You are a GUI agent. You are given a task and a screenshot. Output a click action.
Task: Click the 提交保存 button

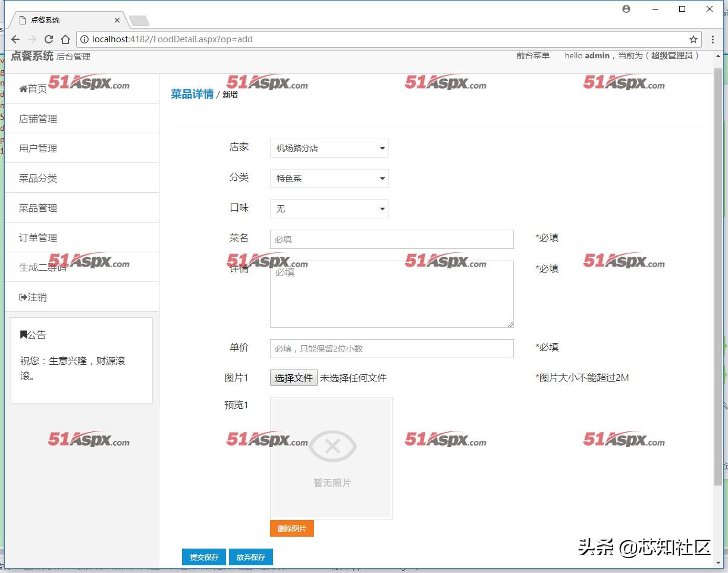pos(204,557)
